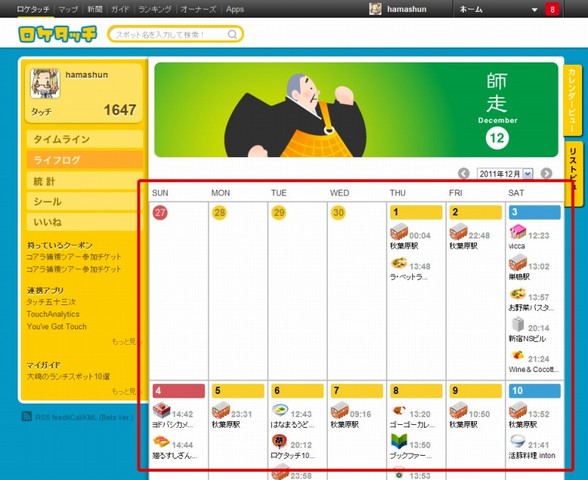The height and width of the screenshot is (480, 588).
Task: Click train icon at 13:52 on Dec 10
Action: tap(518, 410)
